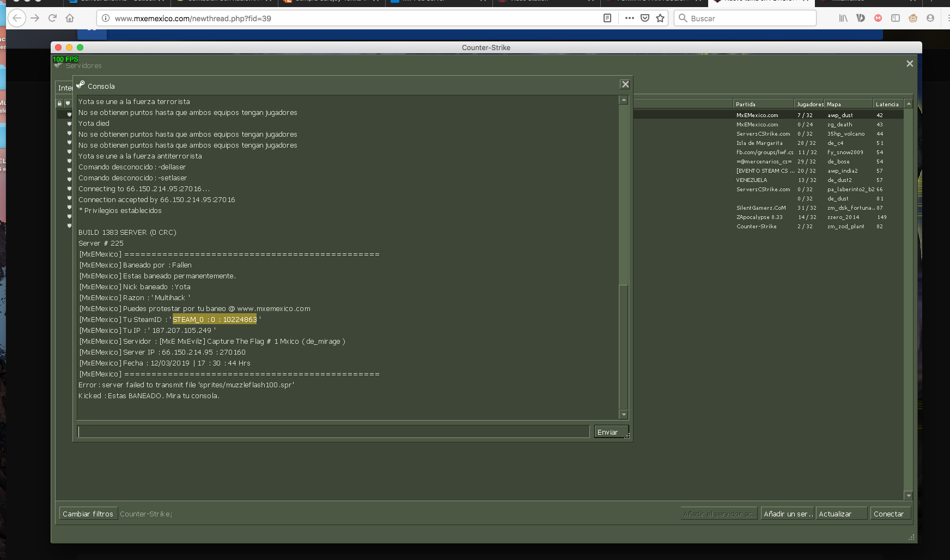Click the browser URL address bar

[x=354, y=18]
